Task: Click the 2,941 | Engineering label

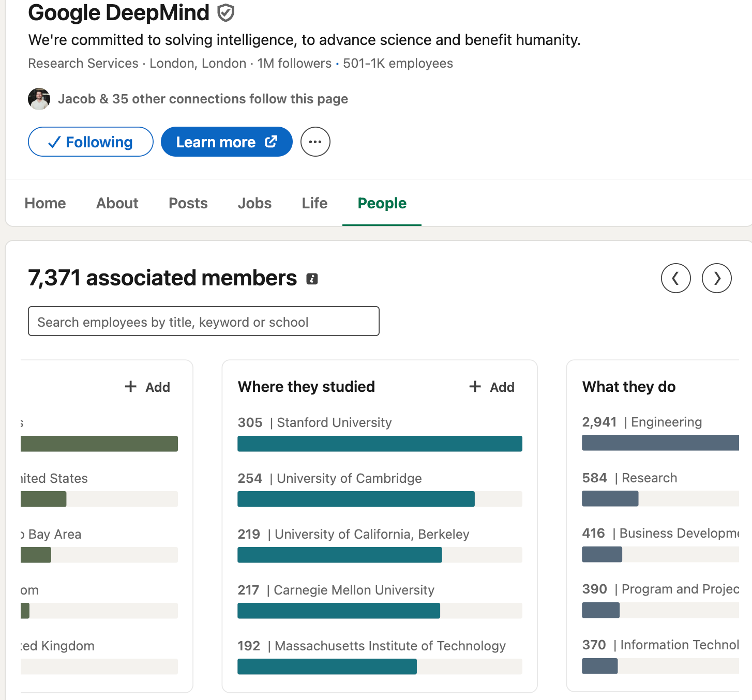Action: pos(642,422)
